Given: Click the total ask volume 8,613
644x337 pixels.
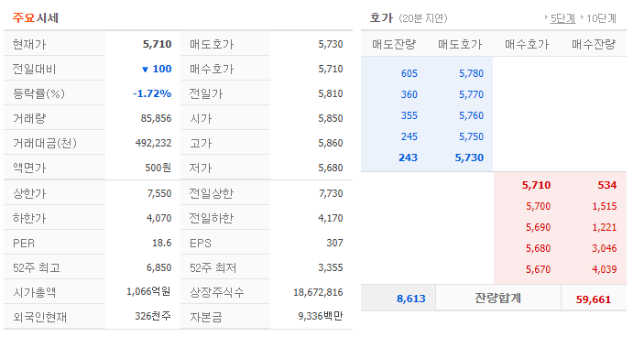Looking at the screenshot, I should point(411,299).
